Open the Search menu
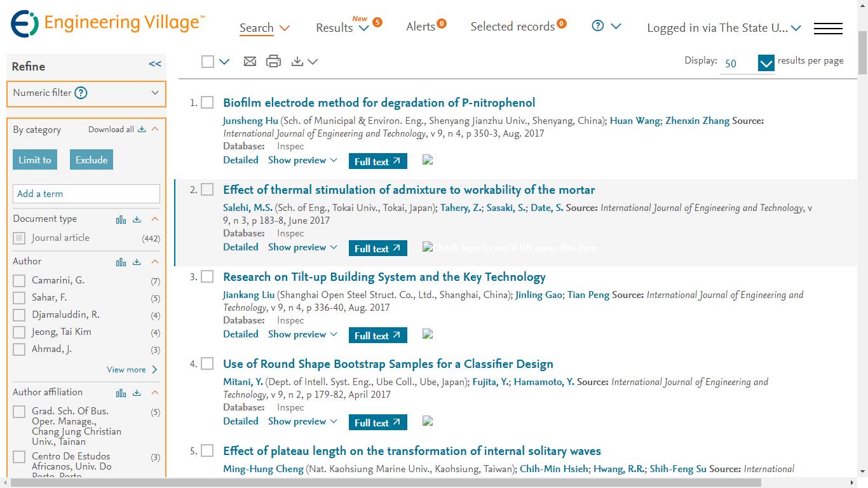Viewport: 868px width, 488px height. pos(264,28)
